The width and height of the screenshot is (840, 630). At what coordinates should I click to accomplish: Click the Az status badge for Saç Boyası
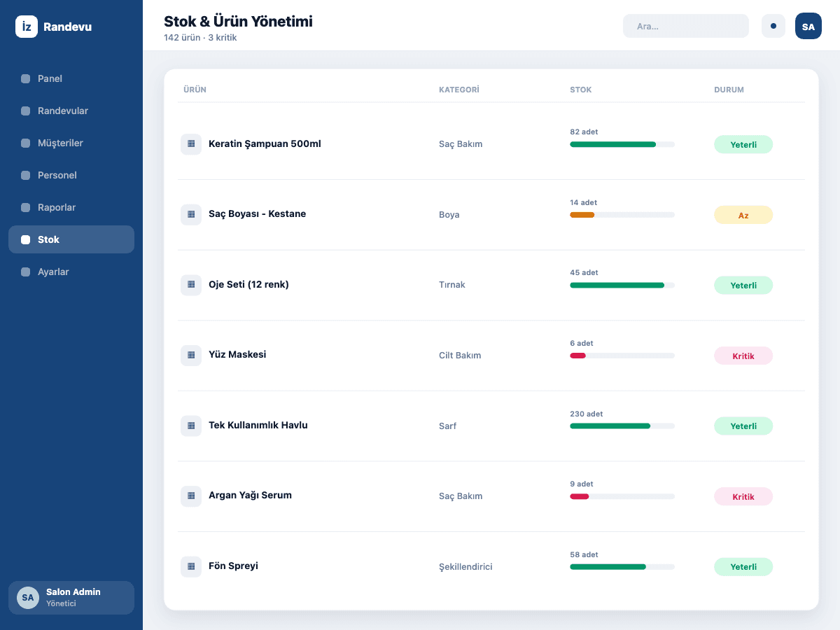click(x=743, y=215)
